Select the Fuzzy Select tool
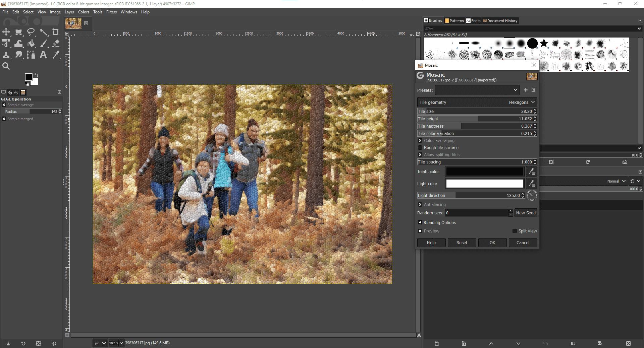The height and width of the screenshot is (348, 644). coord(44,32)
